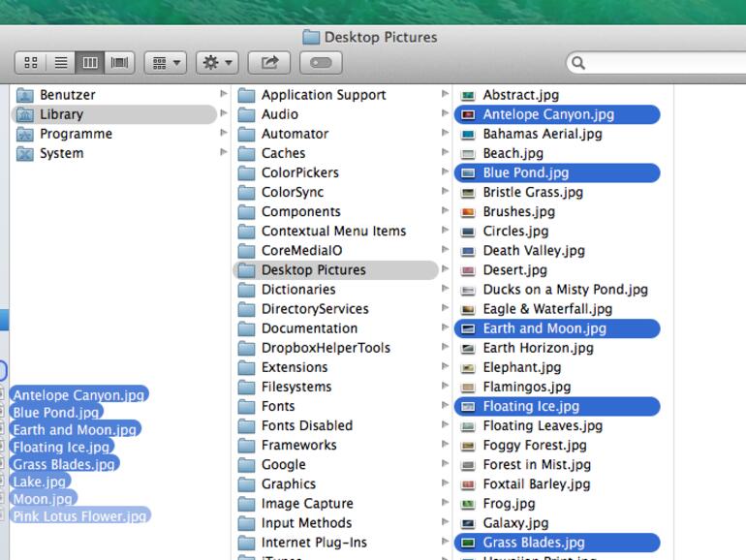Select Galaxy.jpg
The image size is (746, 560).
[557, 523]
